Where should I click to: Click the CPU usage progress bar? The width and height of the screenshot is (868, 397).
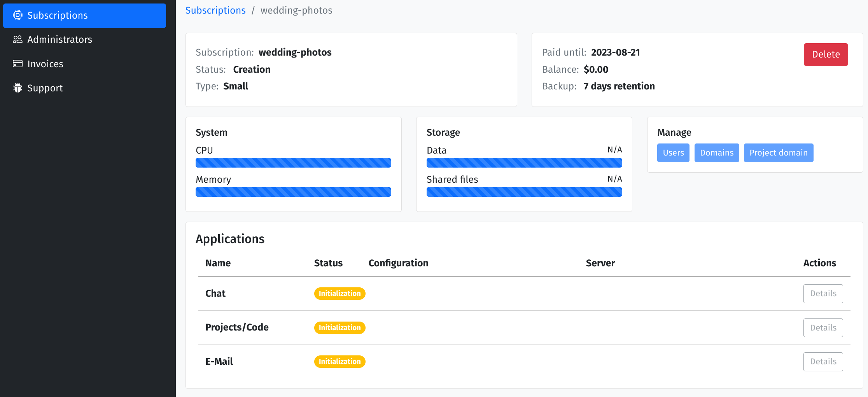tap(293, 163)
